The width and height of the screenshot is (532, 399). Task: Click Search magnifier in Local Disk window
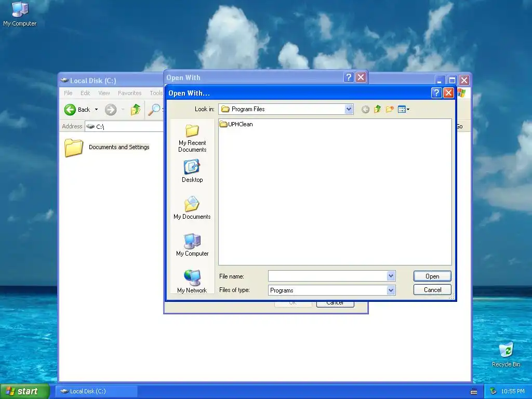tap(154, 110)
